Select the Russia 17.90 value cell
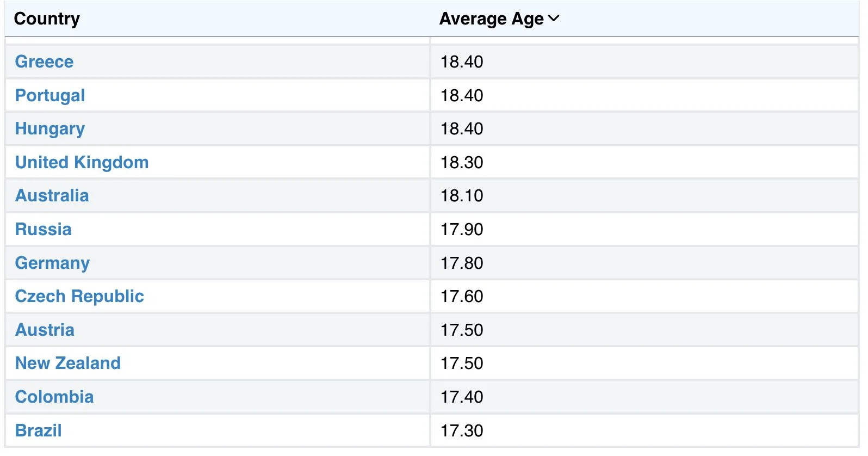The height and width of the screenshot is (456, 868). (462, 229)
